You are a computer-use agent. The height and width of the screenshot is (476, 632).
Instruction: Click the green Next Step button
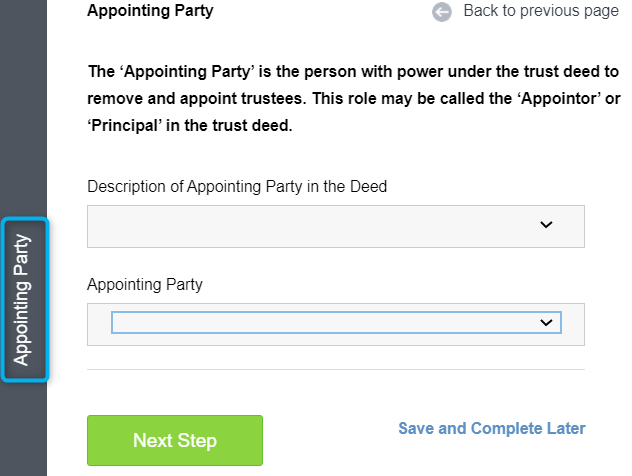coord(175,441)
